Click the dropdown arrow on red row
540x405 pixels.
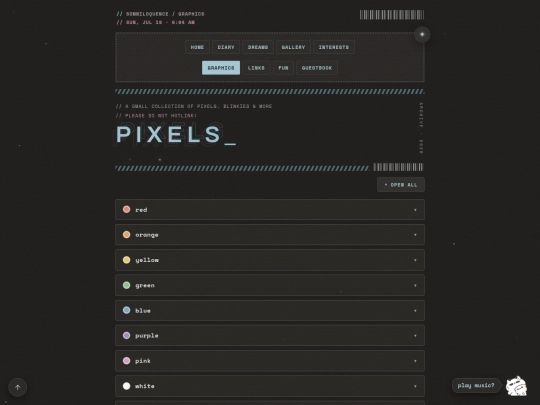(415, 210)
